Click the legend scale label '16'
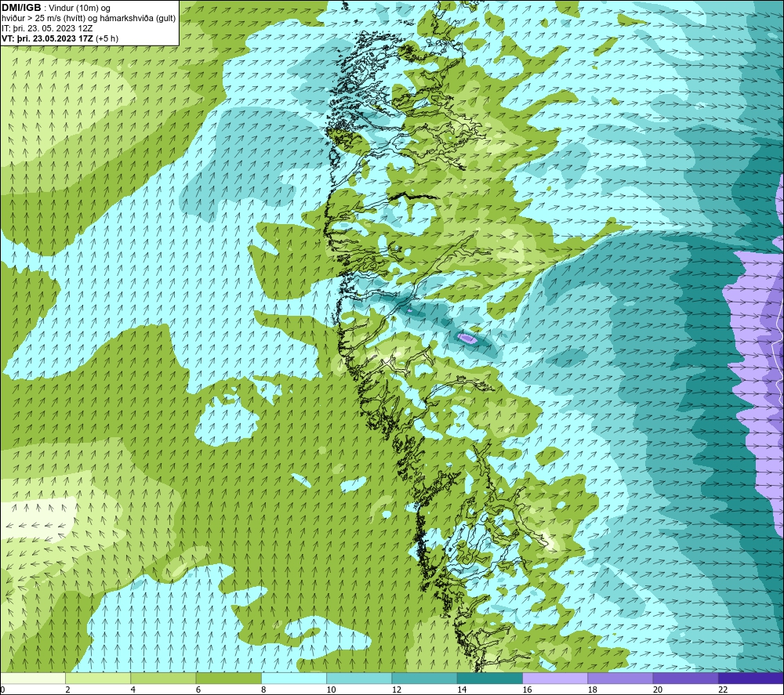Viewport: 784px width, 695px height. click(x=527, y=690)
